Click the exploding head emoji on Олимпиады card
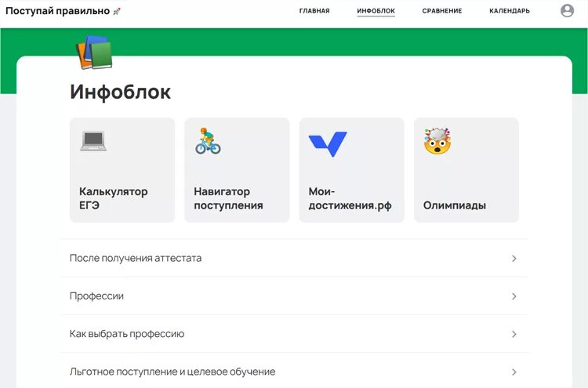Image resolution: width=588 pixels, height=388 pixels. 437,141
